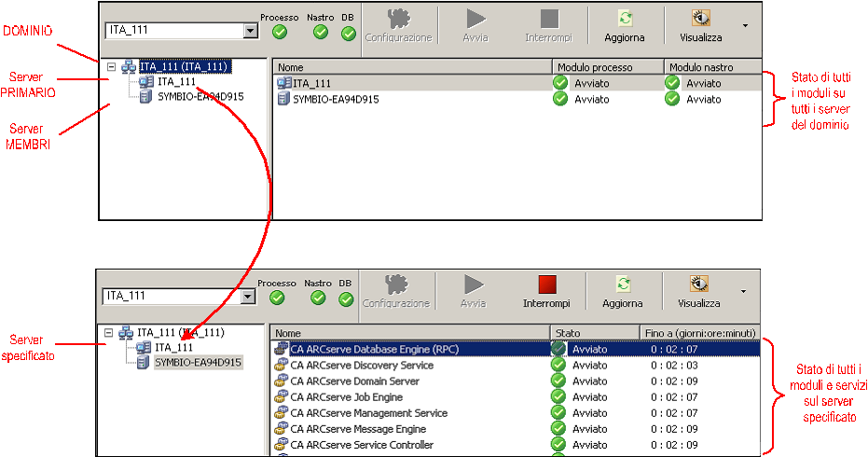The image size is (868, 457).
Task: Select ITA_111 primary server in lower tree
Action: (x=173, y=347)
